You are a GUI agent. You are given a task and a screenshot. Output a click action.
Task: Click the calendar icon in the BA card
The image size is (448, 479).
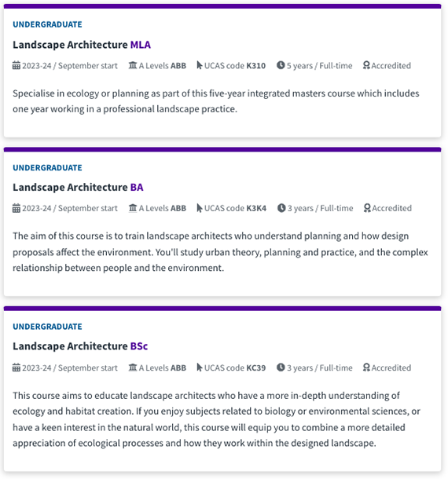pyautogui.click(x=17, y=208)
